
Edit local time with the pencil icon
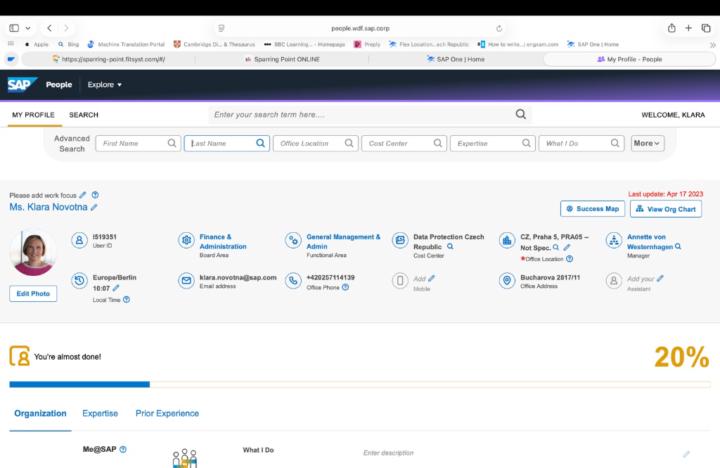[x=116, y=288]
